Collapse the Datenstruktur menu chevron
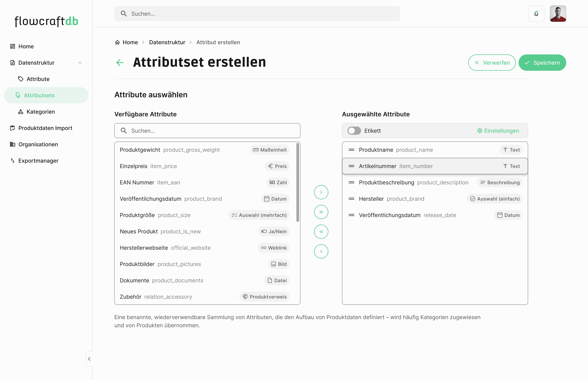 coord(80,63)
